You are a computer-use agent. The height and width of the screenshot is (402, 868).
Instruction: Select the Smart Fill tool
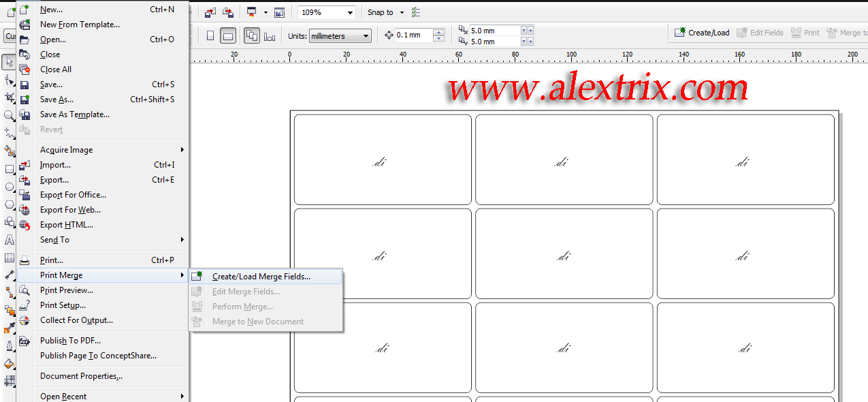(x=9, y=151)
